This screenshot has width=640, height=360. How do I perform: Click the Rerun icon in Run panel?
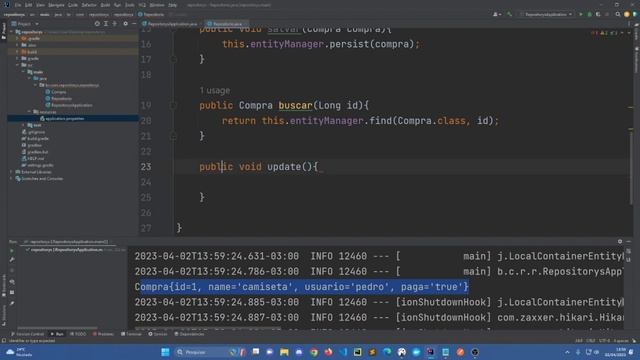point(12,251)
